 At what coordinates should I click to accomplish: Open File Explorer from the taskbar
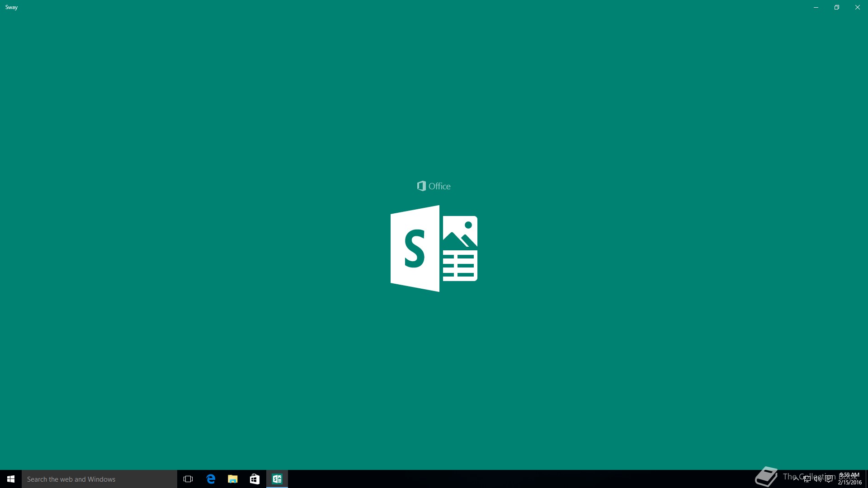pyautogui.click(x=233, y=479)
